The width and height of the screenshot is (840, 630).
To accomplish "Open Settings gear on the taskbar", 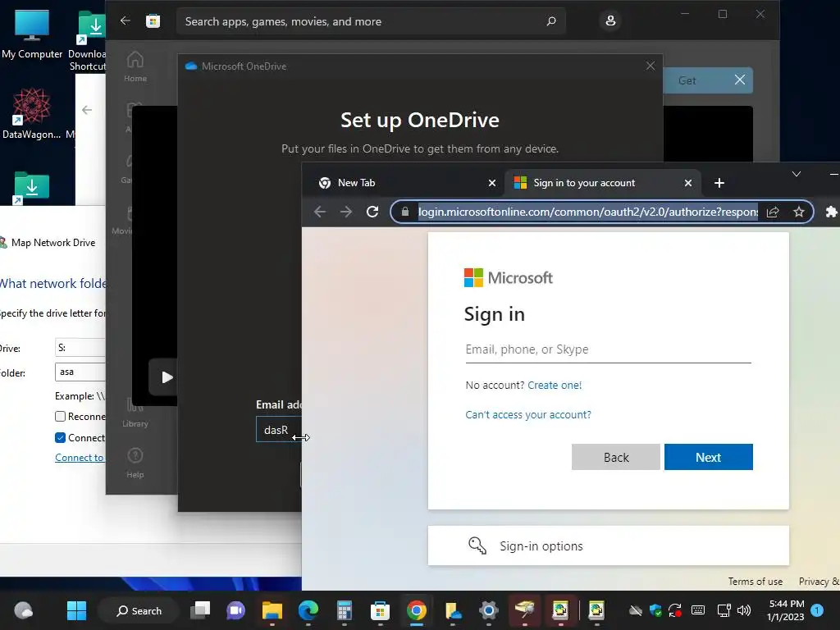I will [x=489, y=610].
